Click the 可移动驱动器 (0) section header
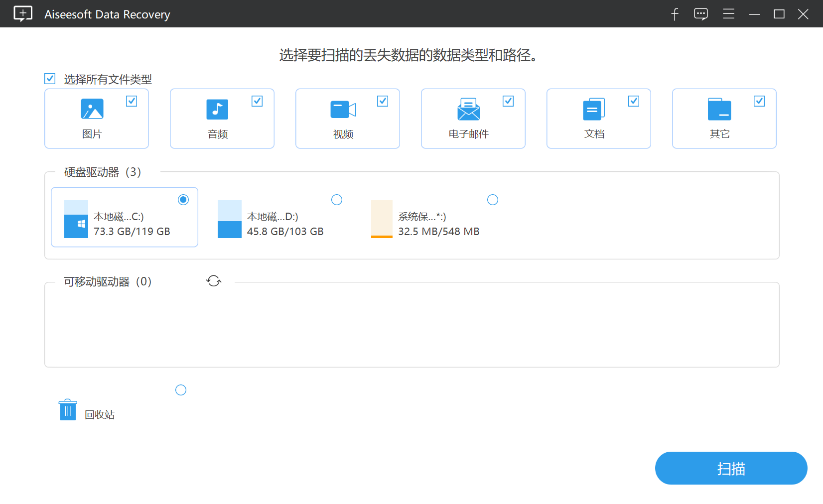 point(108,282)
